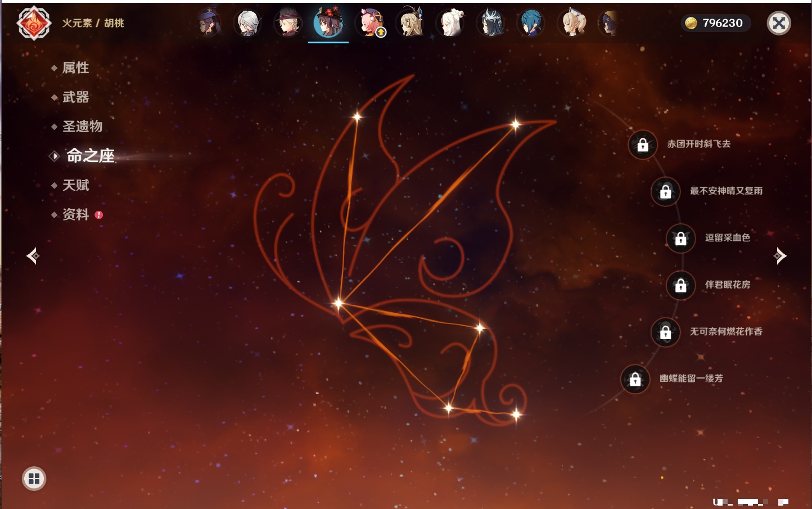Select the avatar wearing a black top hat
The width and height of the screenshot is (812, 509).
pos(288,23)
